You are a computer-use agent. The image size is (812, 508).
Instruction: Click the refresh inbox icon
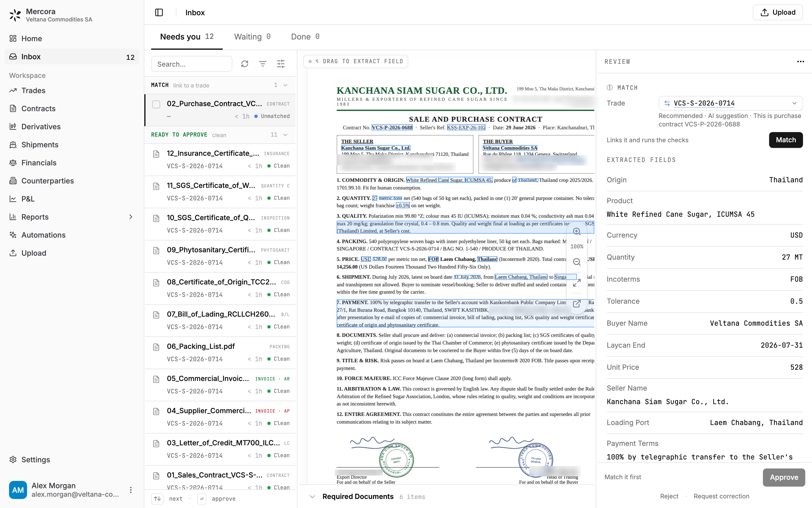(245, 64)
